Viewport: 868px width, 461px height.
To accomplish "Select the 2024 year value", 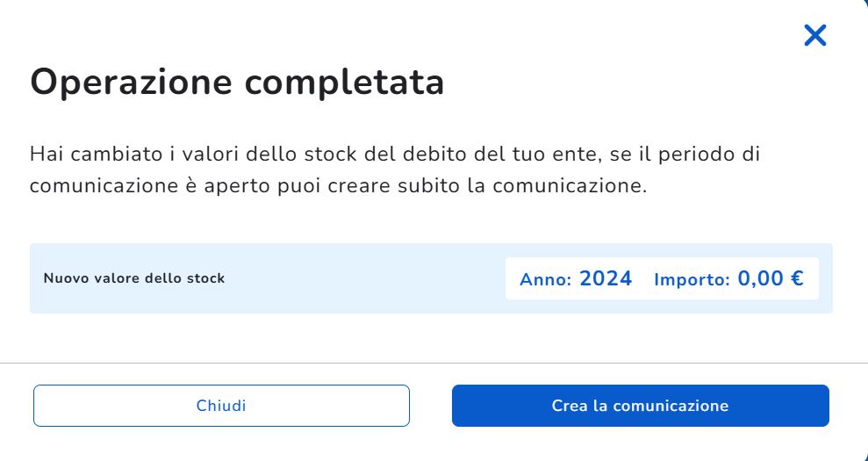I will coord(606,279).
